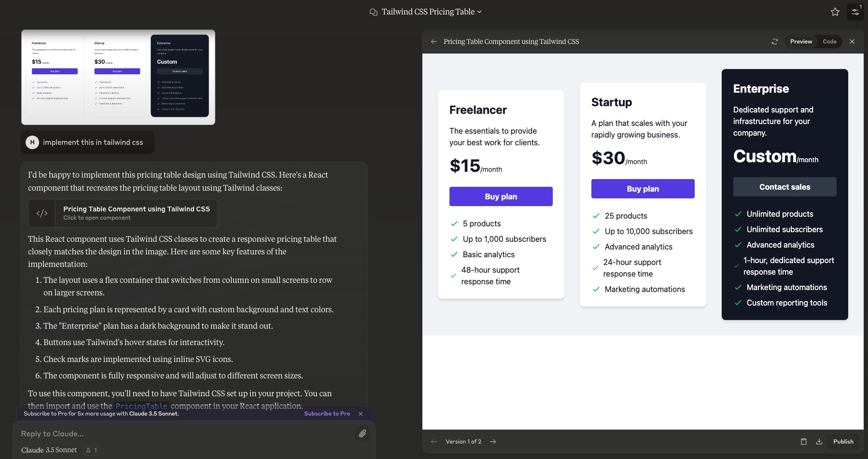The height and width of the screenshot is (459, 868).
Task: Publish the artifact
Action: click(x=843, y=442)
